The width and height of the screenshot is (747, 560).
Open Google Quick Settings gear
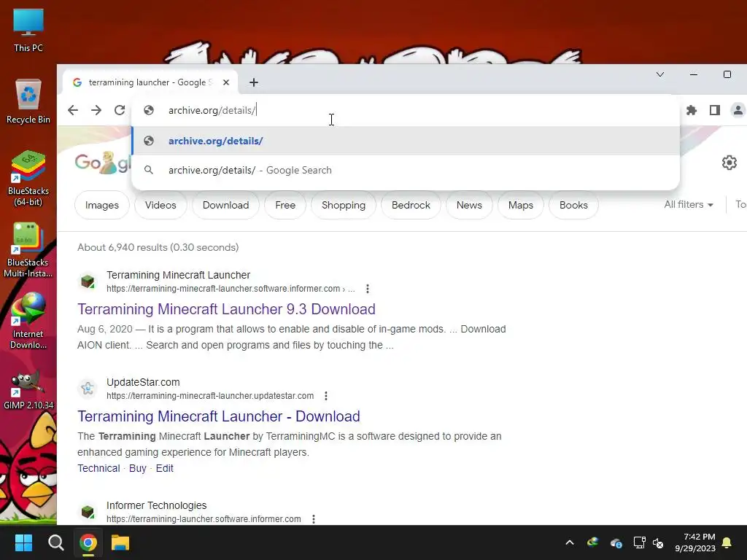[729, 163]
